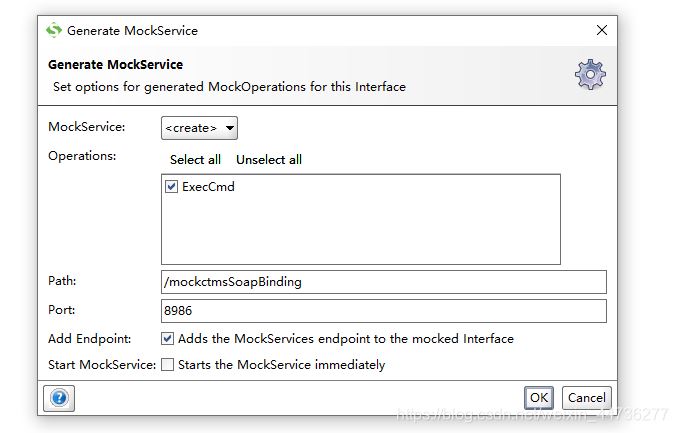
Task: Click the Port field showing 8986
Action: coord(383,311)
